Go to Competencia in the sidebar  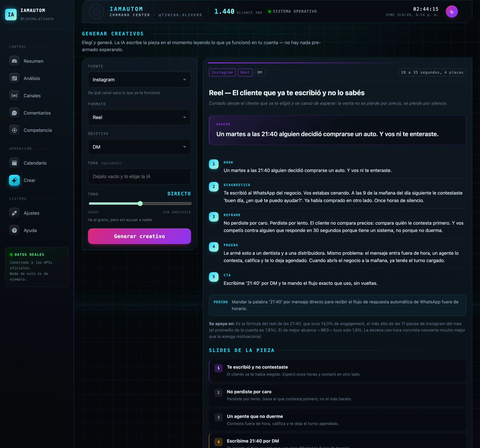point(38,130)
